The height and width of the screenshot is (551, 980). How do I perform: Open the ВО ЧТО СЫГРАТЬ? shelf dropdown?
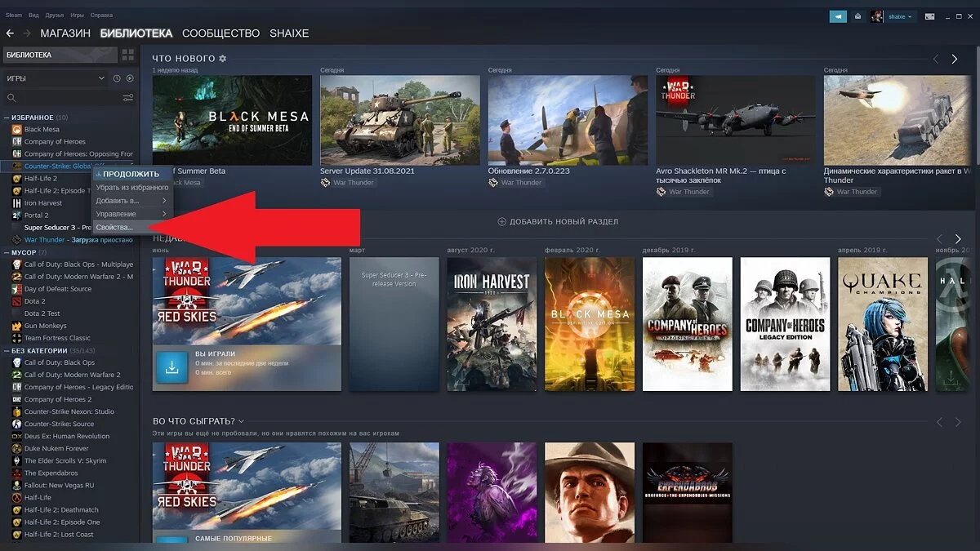[x=241, y=421]
